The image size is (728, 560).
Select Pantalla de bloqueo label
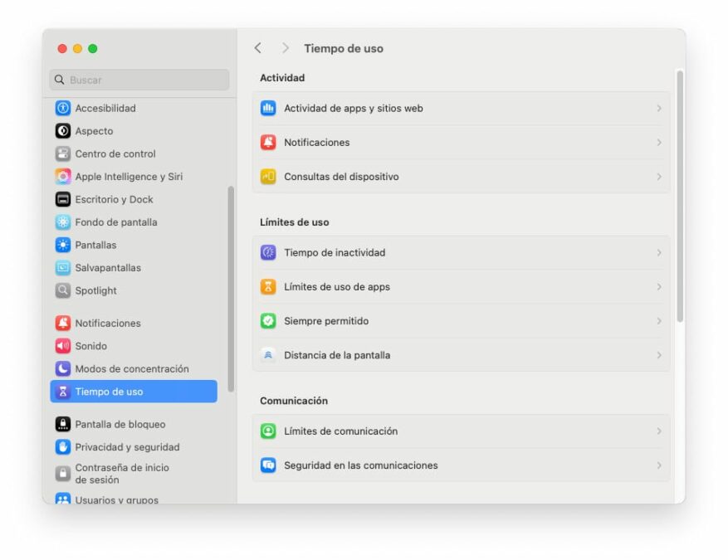click(x=120, y=424)
